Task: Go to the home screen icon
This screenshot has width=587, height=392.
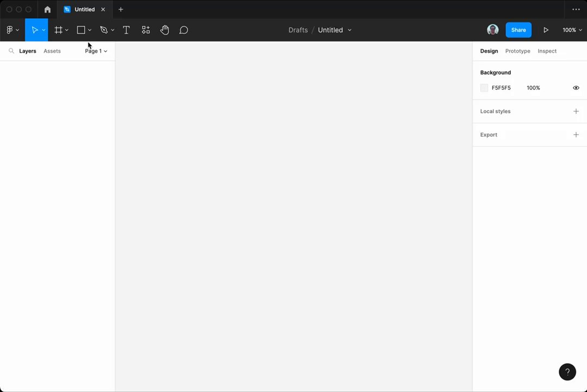Action: [47, 9]
